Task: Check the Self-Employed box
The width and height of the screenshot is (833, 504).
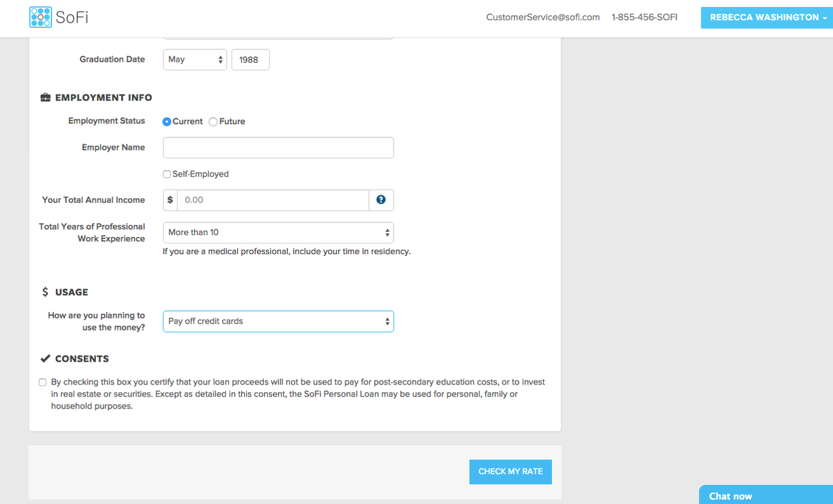Action: click(x=167, y=174)
